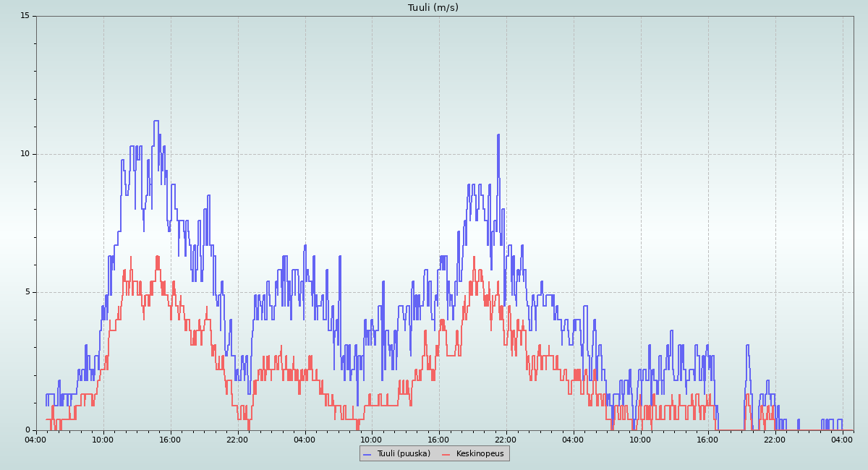Image resolution: width=868 pixels, height=470 pixels.
Task: Click the chart title Tuuli (m/s)
Action: click(433, 8)
